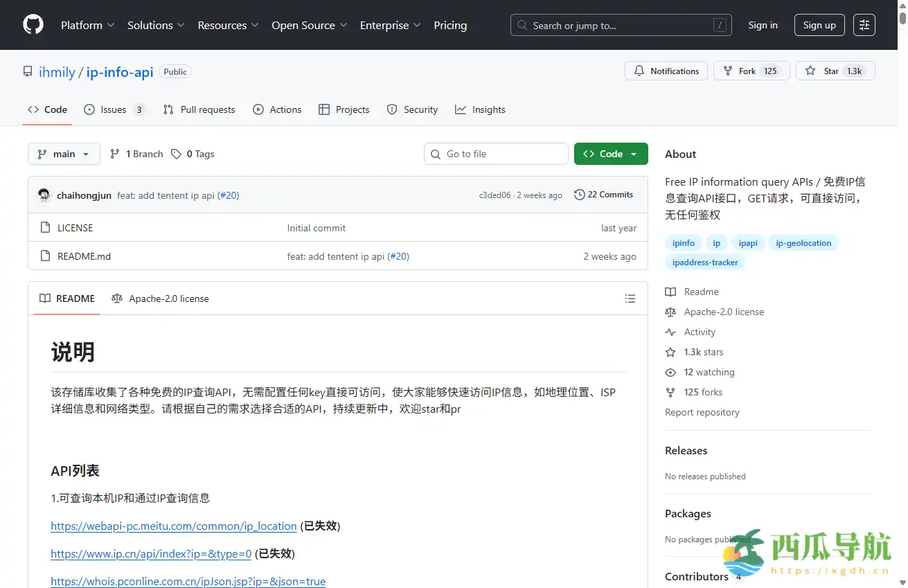Open the Projects board icon
This screenshot has height=588, width=908.
coord(324,109)
